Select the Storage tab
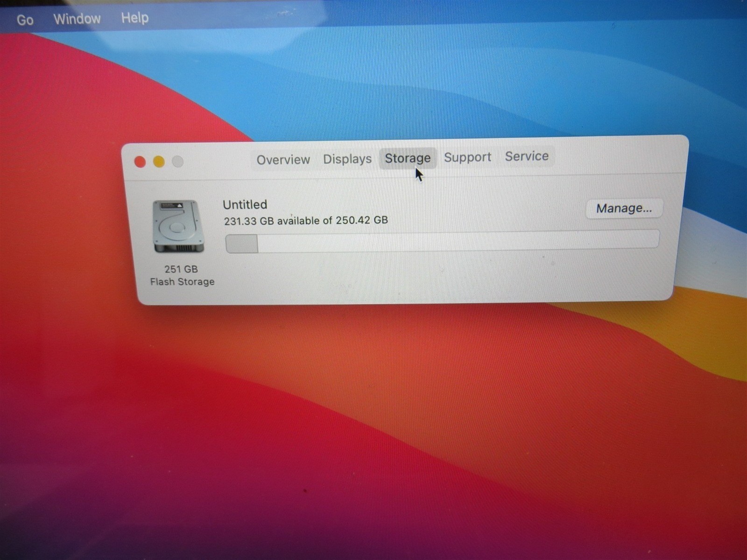The width and height of the screenshot is (747, 560). (x=408, y=158)
